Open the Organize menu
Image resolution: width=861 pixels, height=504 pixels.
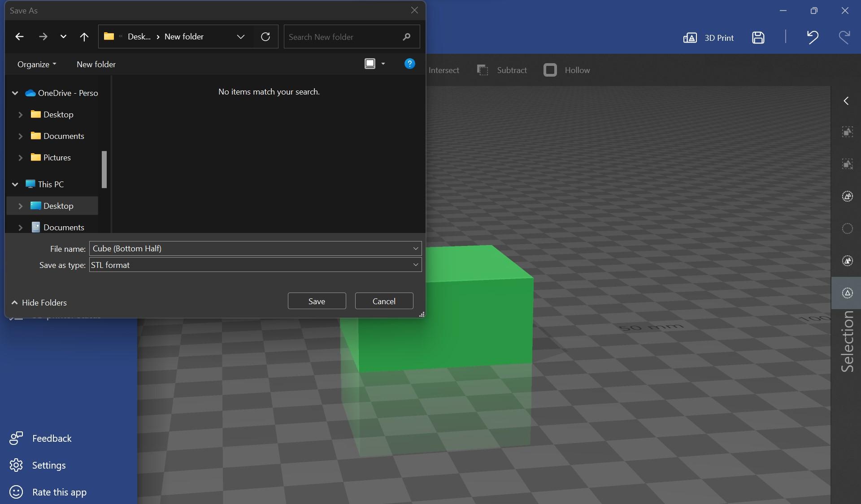coord(36,64)
